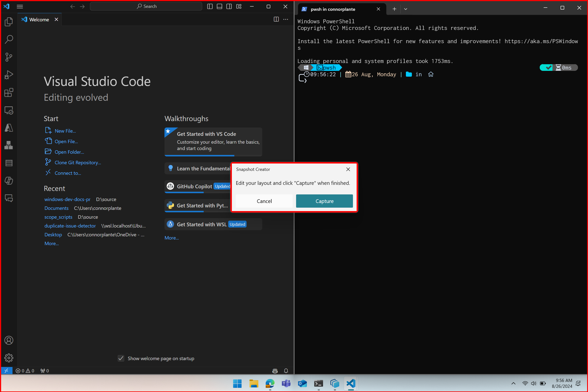Select the Search icon in activity bar
Viewport: 588px width, 392px height.
(x=9, y=39)
